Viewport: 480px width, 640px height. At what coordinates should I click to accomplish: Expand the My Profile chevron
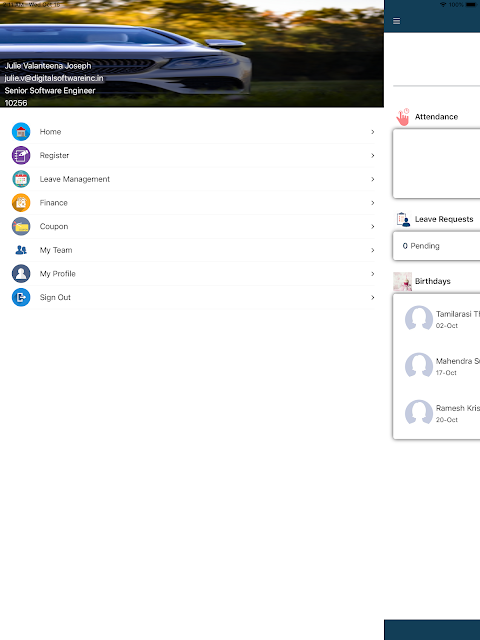[372, 274]
